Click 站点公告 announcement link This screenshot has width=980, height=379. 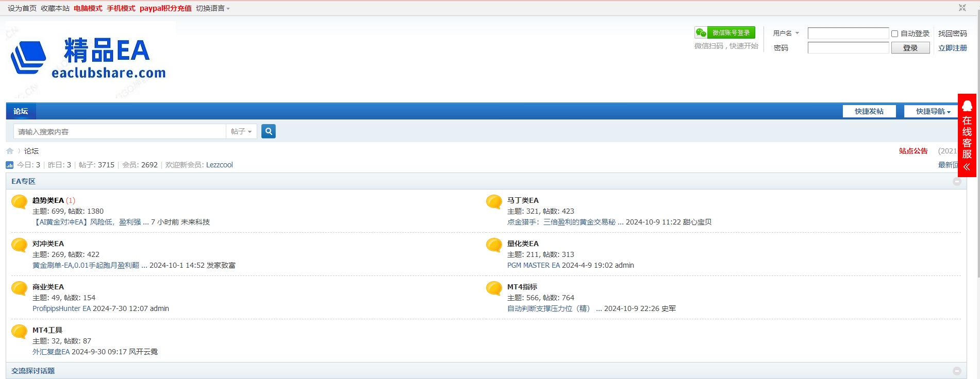pos(913,151)
